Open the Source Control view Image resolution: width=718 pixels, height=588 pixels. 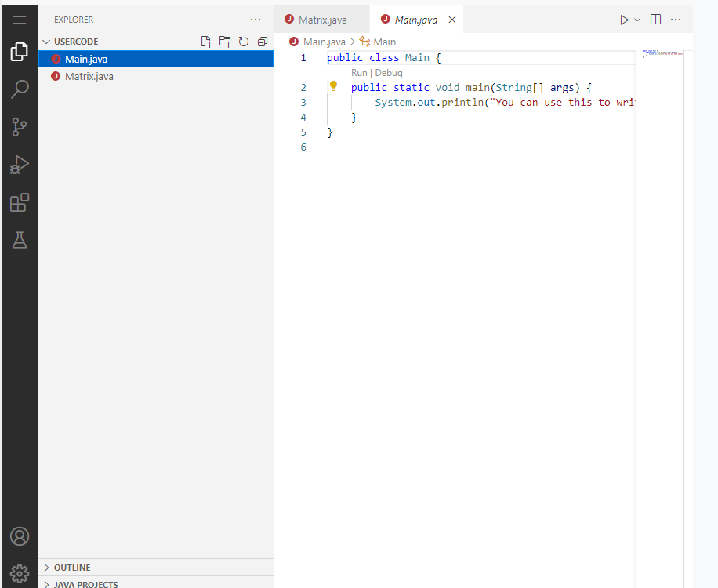[20, 126]
